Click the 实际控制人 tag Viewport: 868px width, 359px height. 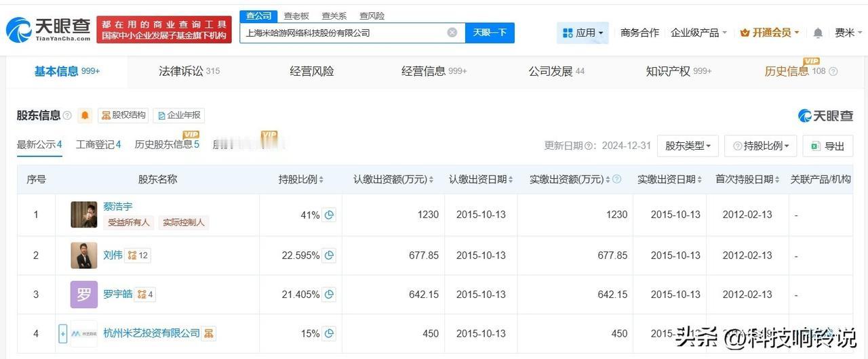click(184, 222)
